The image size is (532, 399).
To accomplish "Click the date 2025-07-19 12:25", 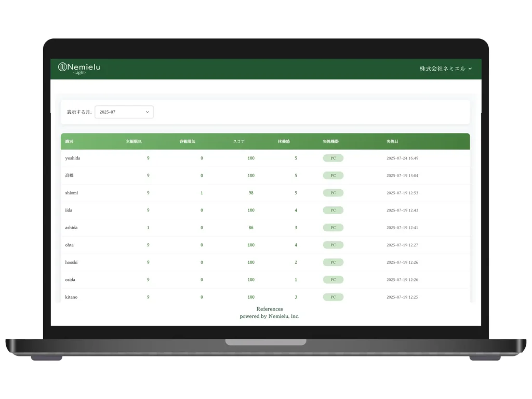I will 403,297.
